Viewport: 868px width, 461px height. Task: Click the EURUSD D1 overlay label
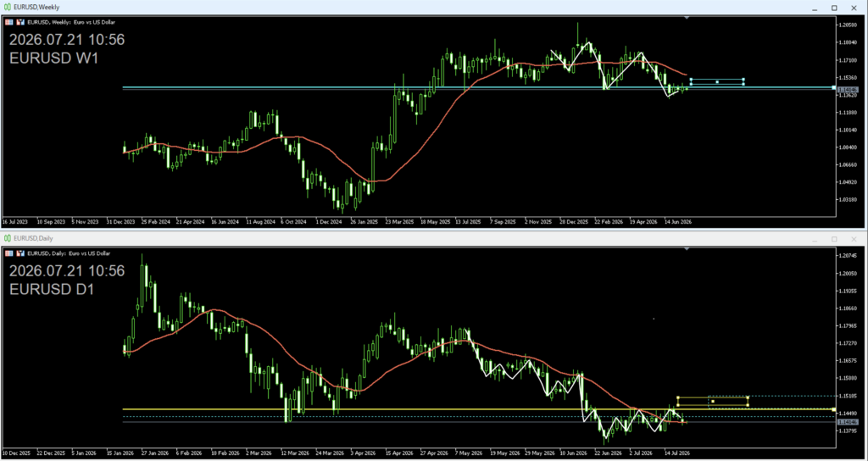click(53, 289)
